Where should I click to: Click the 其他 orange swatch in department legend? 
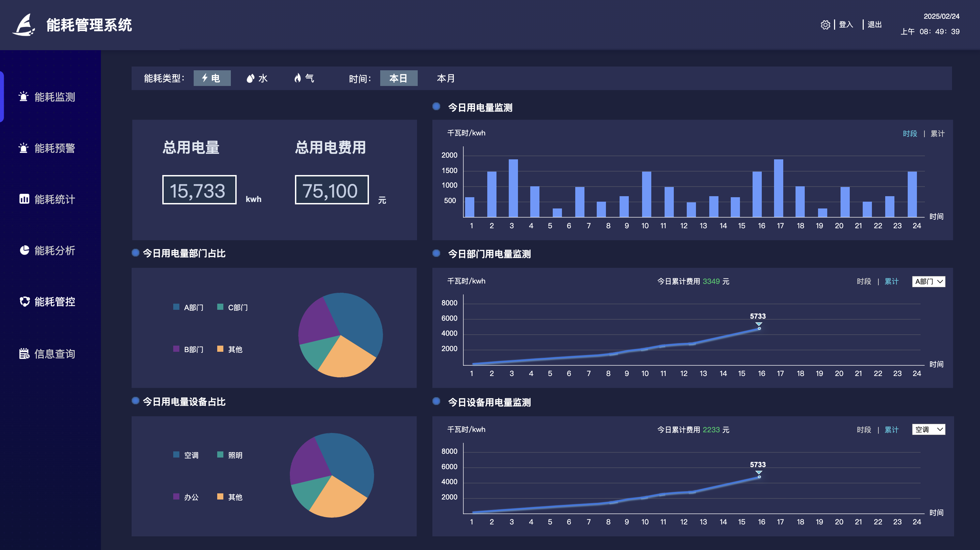(x=220, y=349)
